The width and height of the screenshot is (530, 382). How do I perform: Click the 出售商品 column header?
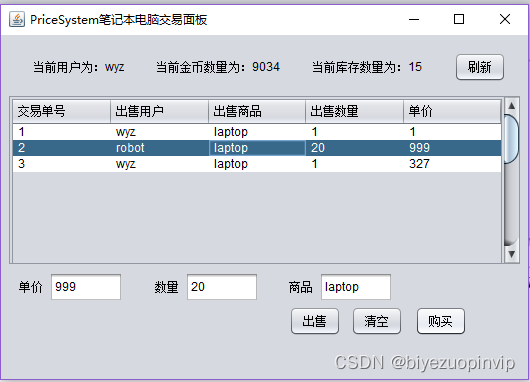pyautogui.click(x=257, y=111)
